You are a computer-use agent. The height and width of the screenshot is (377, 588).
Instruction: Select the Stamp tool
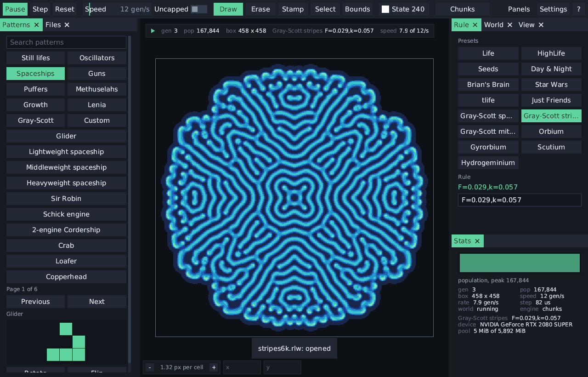tap(293, 9)
